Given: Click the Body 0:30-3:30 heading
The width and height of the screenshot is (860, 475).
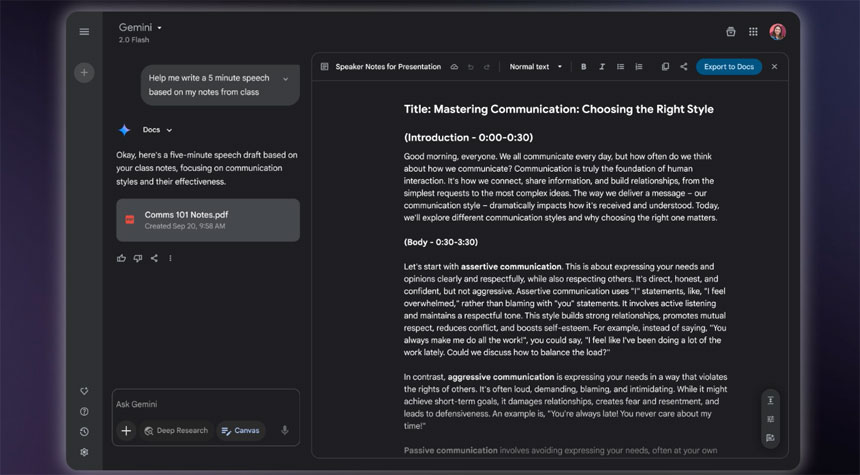Looking at the screenshot, I should click(441, 242).
